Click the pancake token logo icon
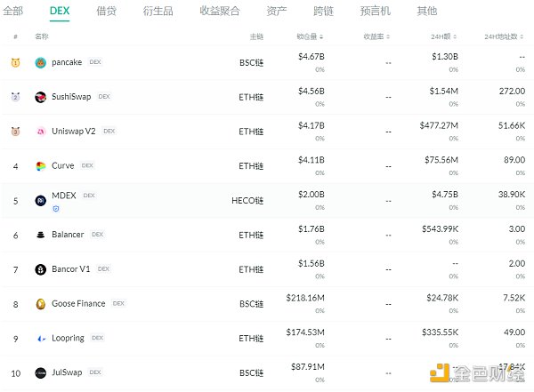The height and width of the screenshot is (392, 534). pyautogui.click(x=41, y=62)
